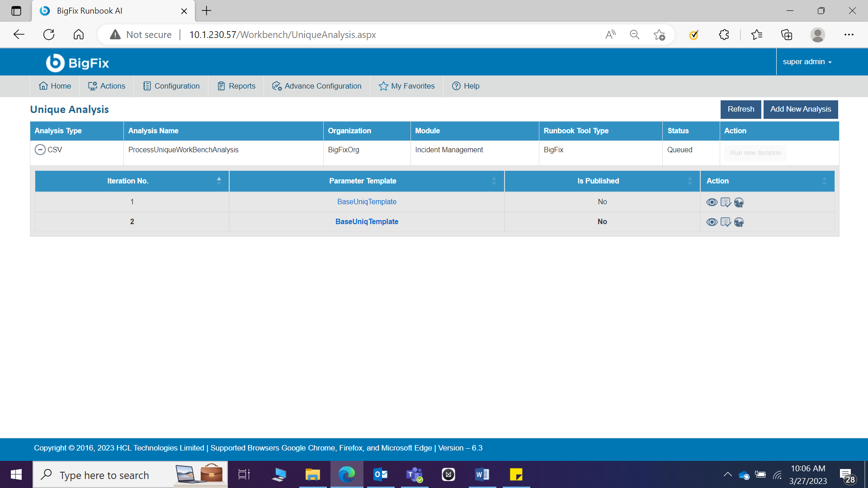Screen dimensions: 868x488
Task: Click the view (eye) icon for iteration 2
Action: click(x=712, y=222)
